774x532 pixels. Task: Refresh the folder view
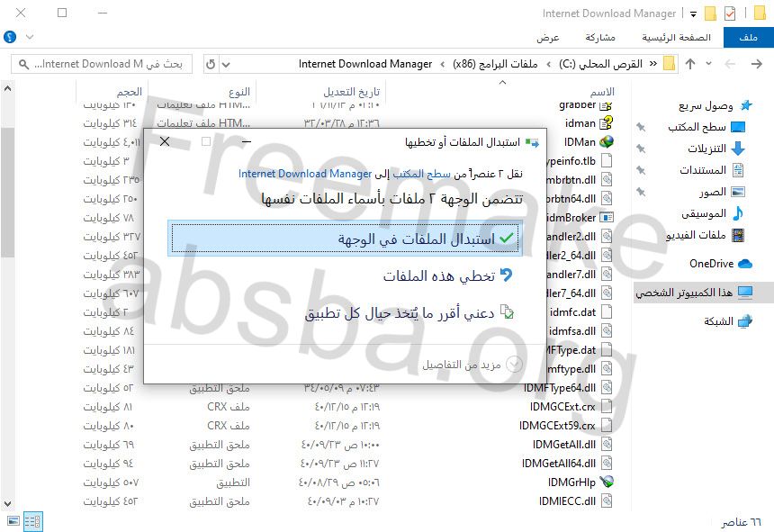211,64
